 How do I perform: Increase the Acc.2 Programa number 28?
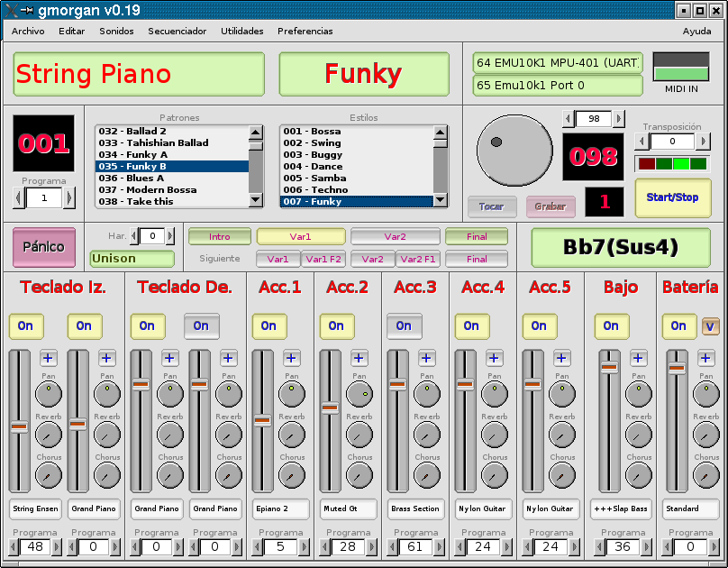pos(371,546)
